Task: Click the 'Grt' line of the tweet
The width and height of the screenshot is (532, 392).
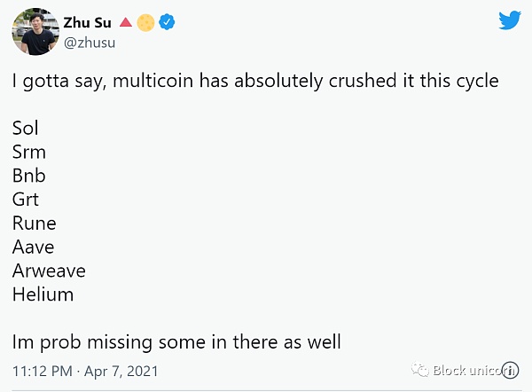Action: (x=26, y=200)
